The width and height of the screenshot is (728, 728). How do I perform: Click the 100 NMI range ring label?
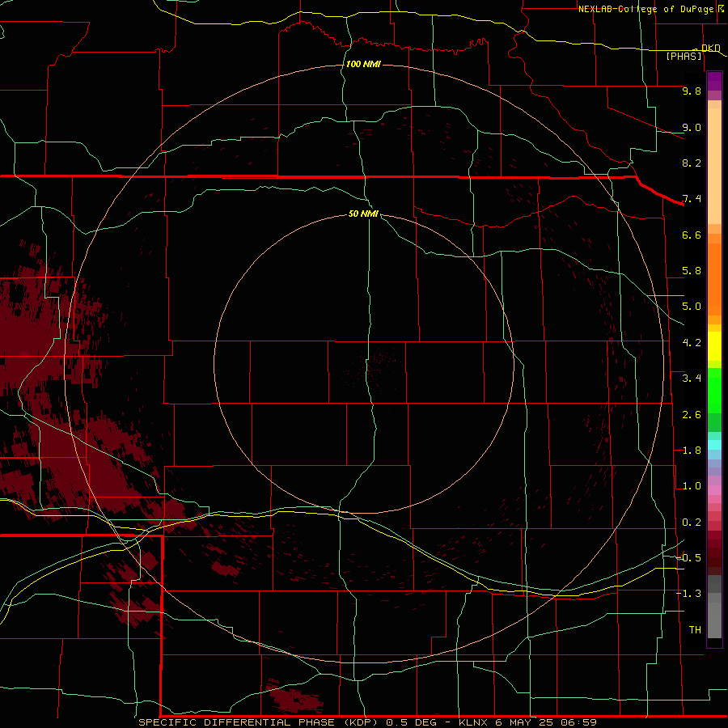(363, 64)
